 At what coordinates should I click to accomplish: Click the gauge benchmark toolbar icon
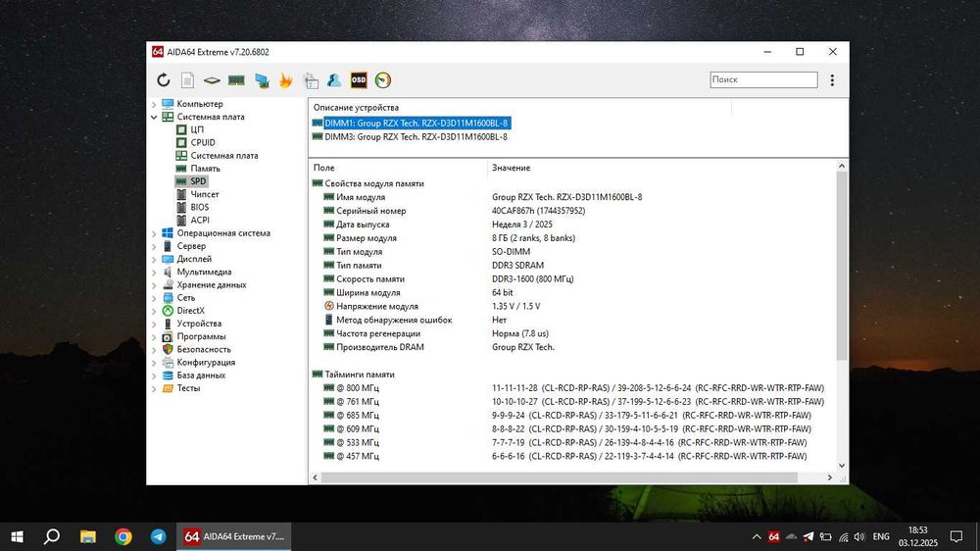click(x=383, y=80)
